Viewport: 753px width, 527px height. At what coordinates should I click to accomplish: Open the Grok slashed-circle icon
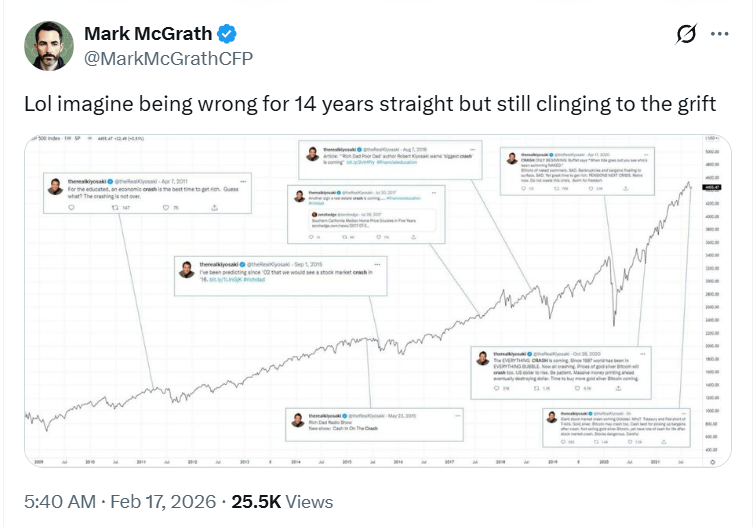click(686, 34)
